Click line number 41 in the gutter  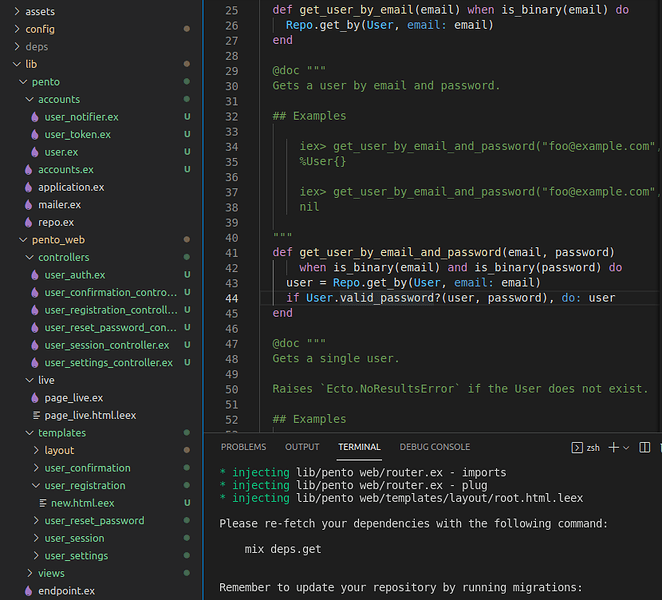(x=232, y=253)
